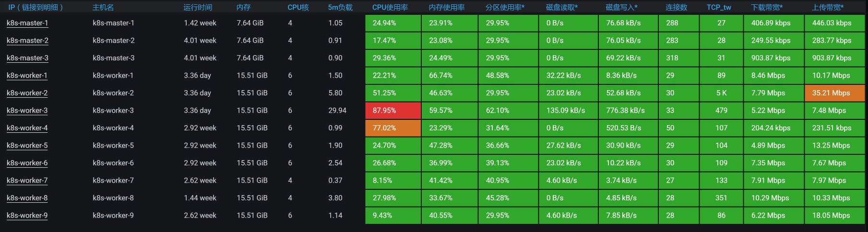Click the 主机名 column header
Image resolution: width=868 pixels, height=232 pixels.
(x=103, y=7)
